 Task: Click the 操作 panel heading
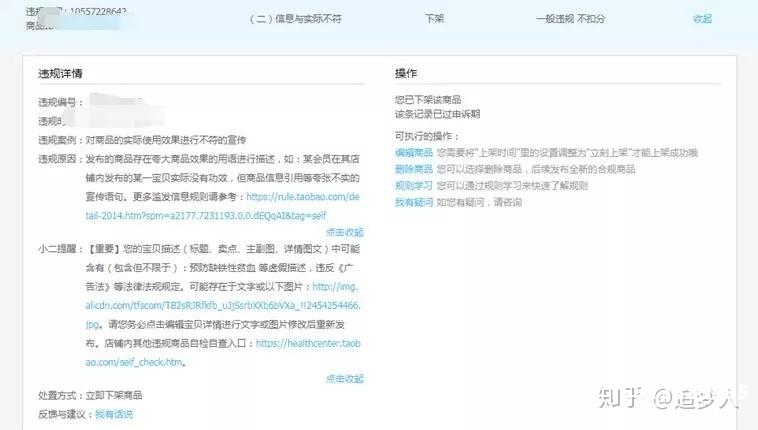406,75
